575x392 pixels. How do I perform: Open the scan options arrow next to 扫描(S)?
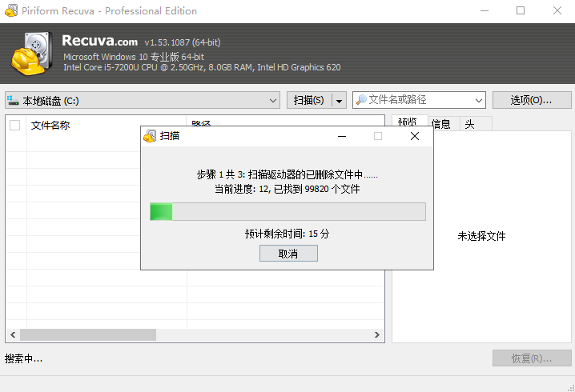coord(340,100)
